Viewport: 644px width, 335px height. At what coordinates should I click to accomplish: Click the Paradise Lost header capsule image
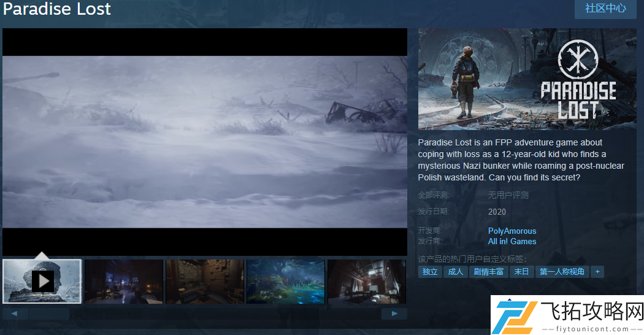pos(527,79)
